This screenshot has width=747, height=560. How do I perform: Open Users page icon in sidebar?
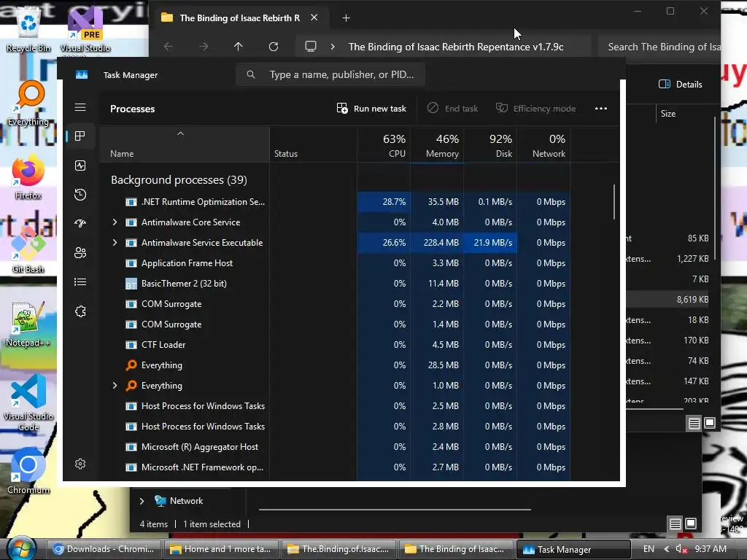coord(80,253)
